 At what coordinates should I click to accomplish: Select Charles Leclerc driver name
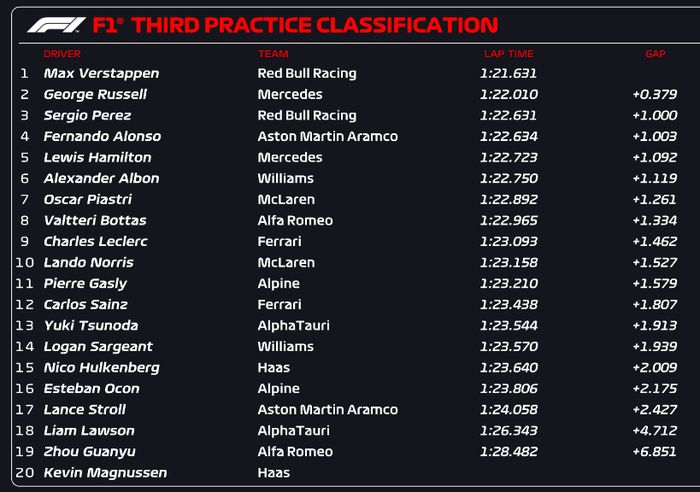pyautogui.click(x=95, y=241)
